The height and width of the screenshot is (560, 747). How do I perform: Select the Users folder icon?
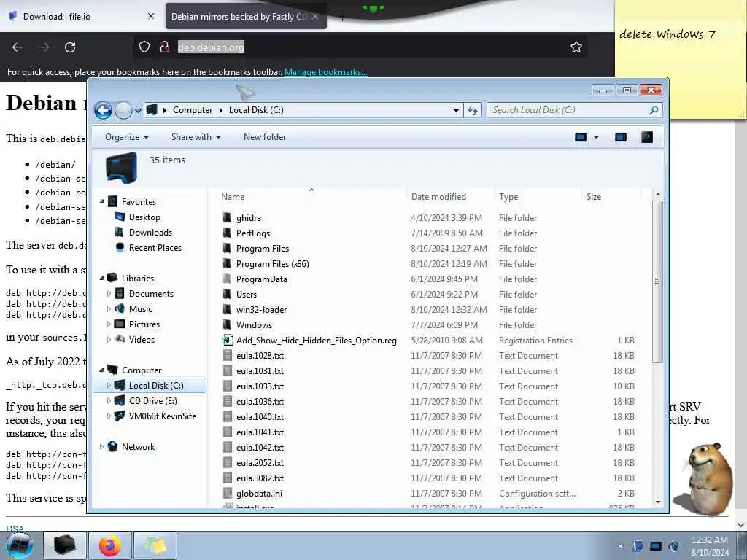click(x=228, y=295)
